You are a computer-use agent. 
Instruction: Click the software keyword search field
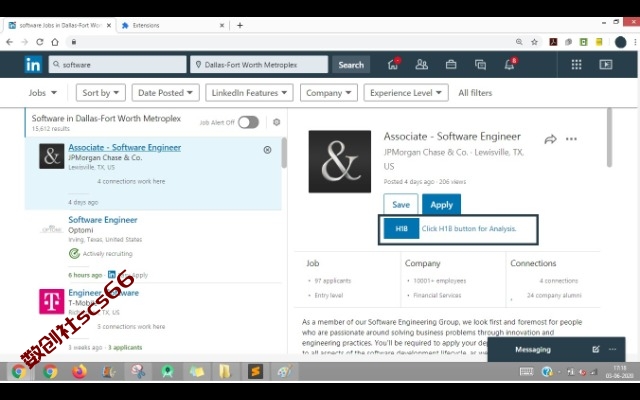click(x=118, y=65)
